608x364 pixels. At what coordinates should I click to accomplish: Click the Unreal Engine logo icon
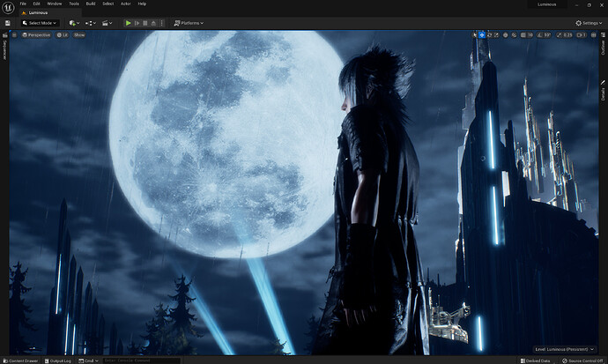pos(8,7)
